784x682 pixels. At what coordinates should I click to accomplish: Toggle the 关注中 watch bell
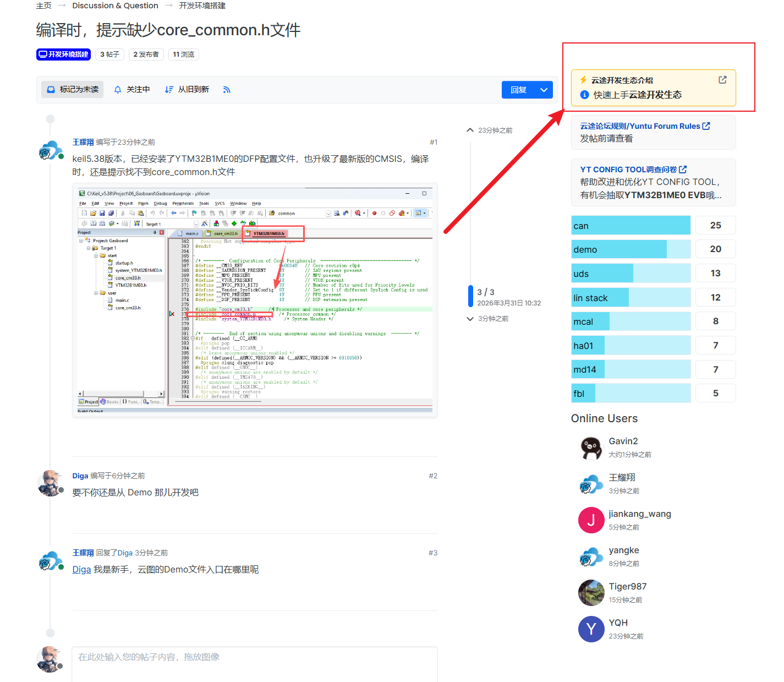[x=131, y=90]
